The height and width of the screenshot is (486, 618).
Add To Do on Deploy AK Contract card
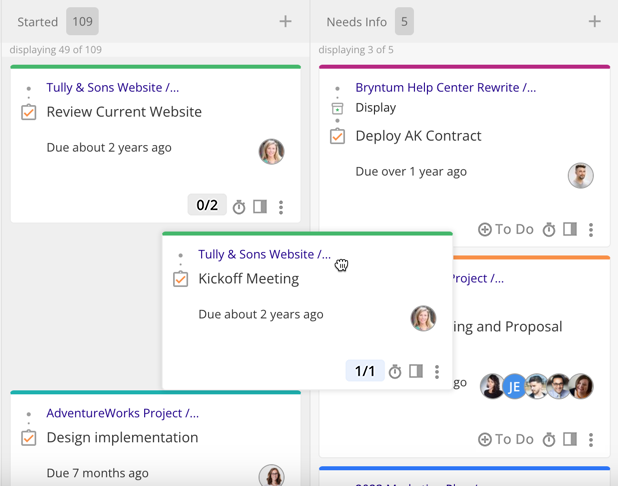[506, 229]
